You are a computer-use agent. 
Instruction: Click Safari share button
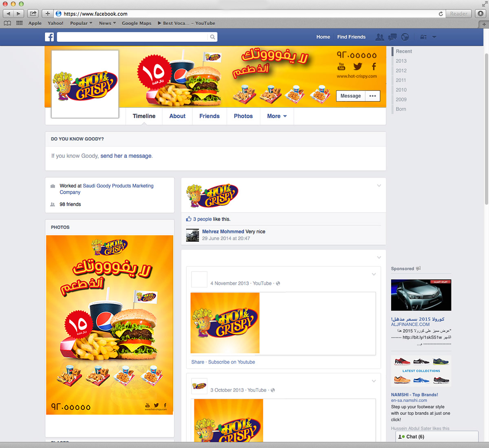33,13
